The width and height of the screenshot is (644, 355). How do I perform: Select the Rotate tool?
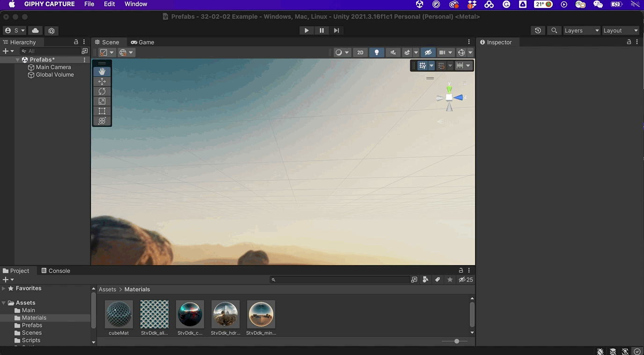(x=102, y=91)
